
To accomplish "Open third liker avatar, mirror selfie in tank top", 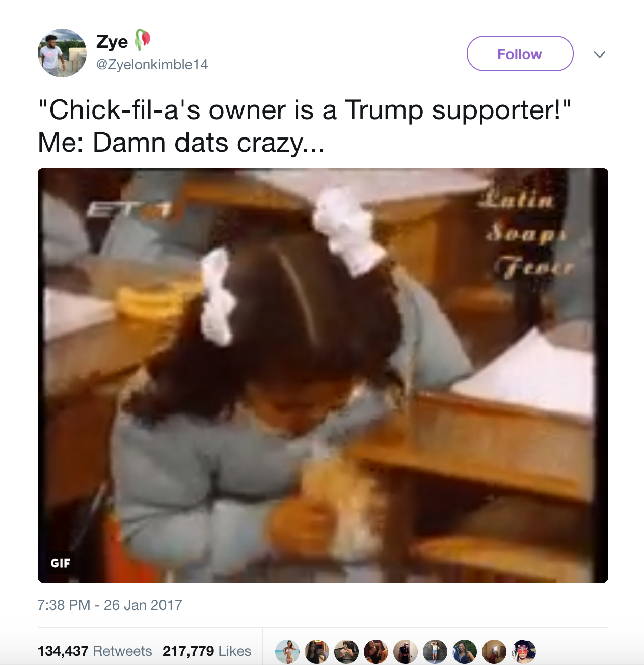I will pos(346,652).
